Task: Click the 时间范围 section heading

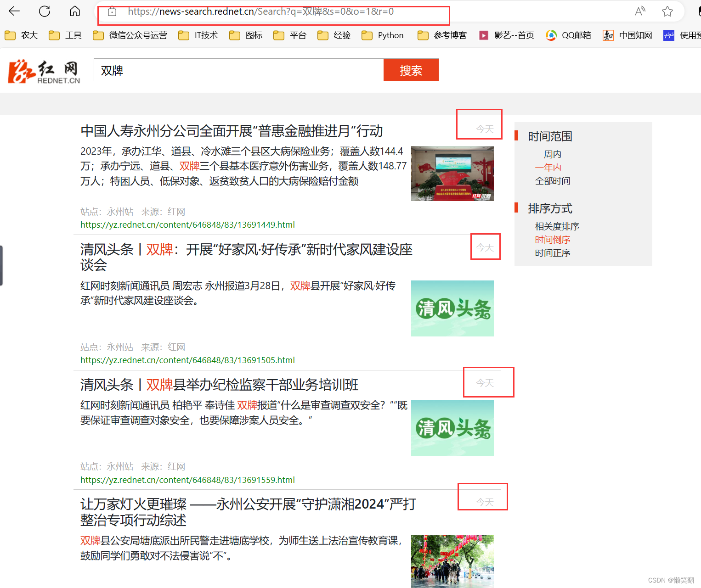Action: point(550,136)
